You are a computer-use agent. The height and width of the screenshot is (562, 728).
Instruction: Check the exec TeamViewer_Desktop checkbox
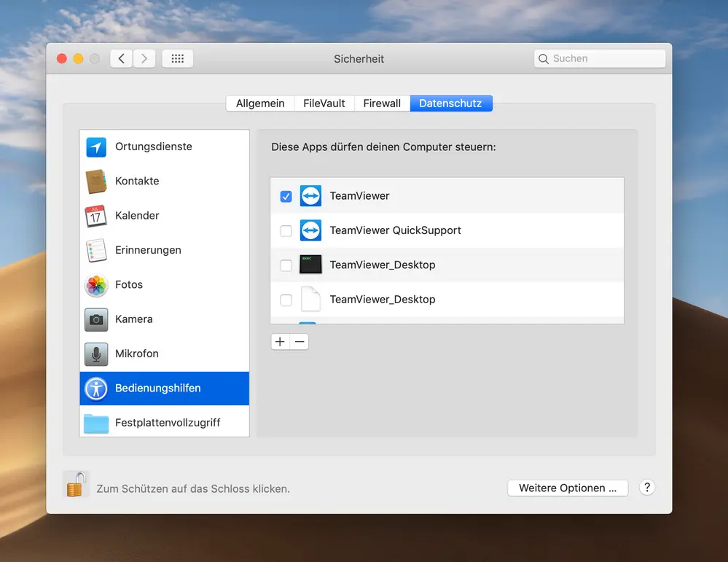(286, 265)
